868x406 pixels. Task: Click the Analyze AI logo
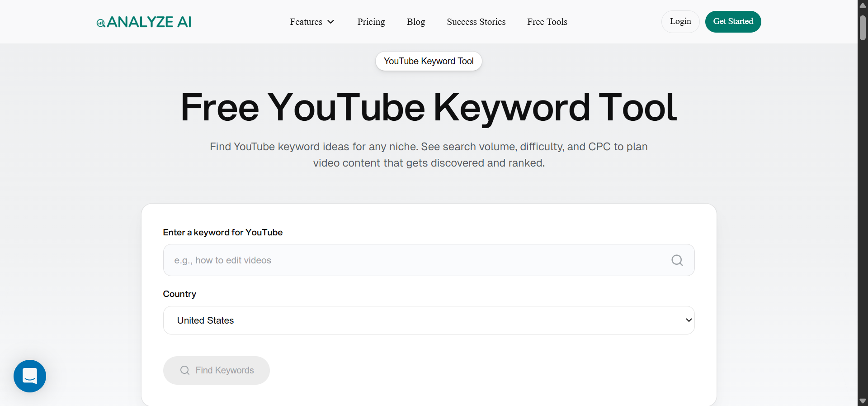click(144, 22)
